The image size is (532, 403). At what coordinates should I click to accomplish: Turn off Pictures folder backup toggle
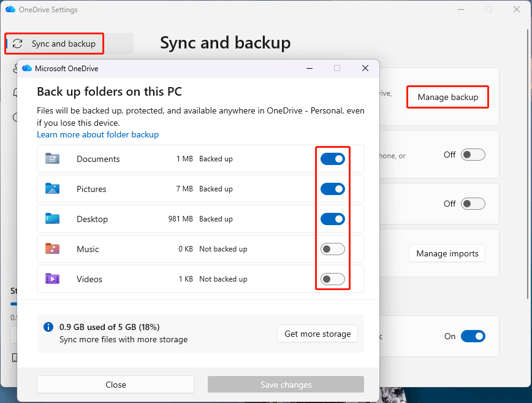pyautogui.click(x=332, y=189)
